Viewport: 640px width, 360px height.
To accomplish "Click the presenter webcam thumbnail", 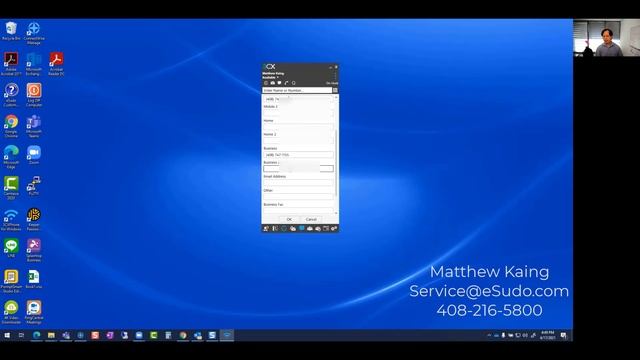I will click(x=607, y=38).
